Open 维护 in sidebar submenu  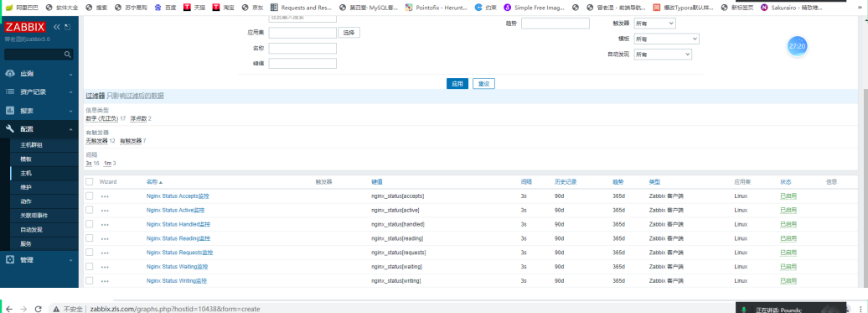tap(26, 187)
